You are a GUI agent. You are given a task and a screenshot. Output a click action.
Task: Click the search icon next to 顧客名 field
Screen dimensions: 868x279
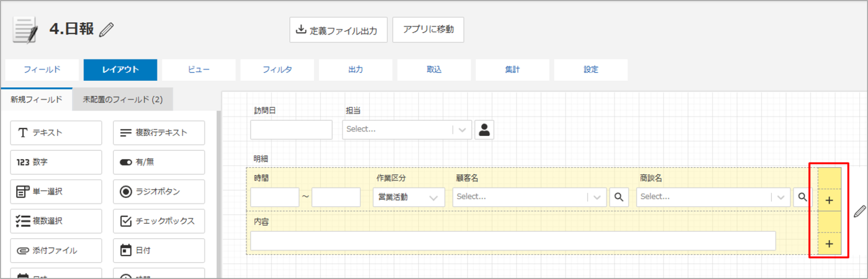click(x=618, y=197)
